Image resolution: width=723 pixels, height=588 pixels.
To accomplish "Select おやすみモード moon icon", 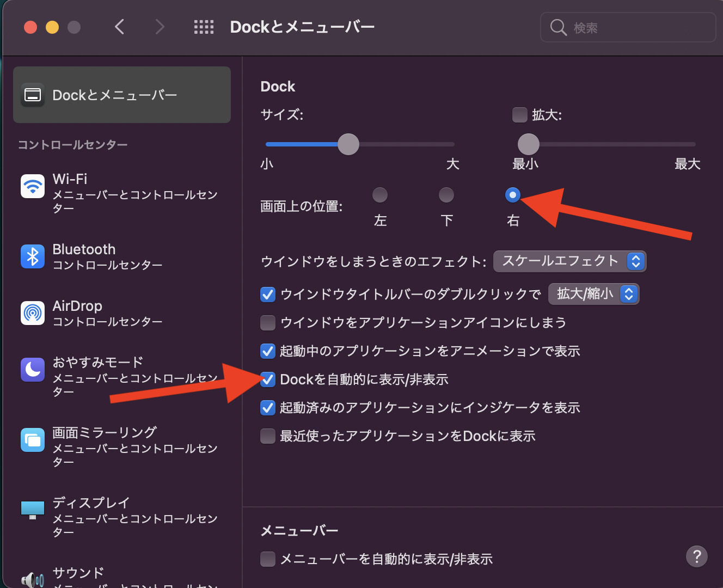I will [x=33, y=370].
